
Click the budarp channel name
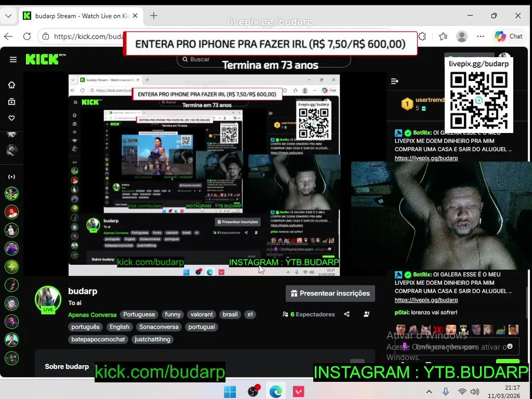click(83, 291)
